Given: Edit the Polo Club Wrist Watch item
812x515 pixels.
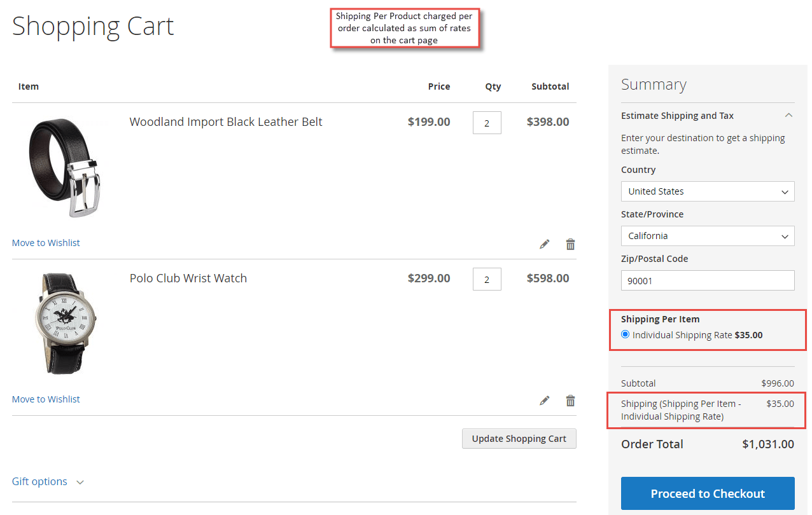Looking at the screenshot, I should point(544,401).
